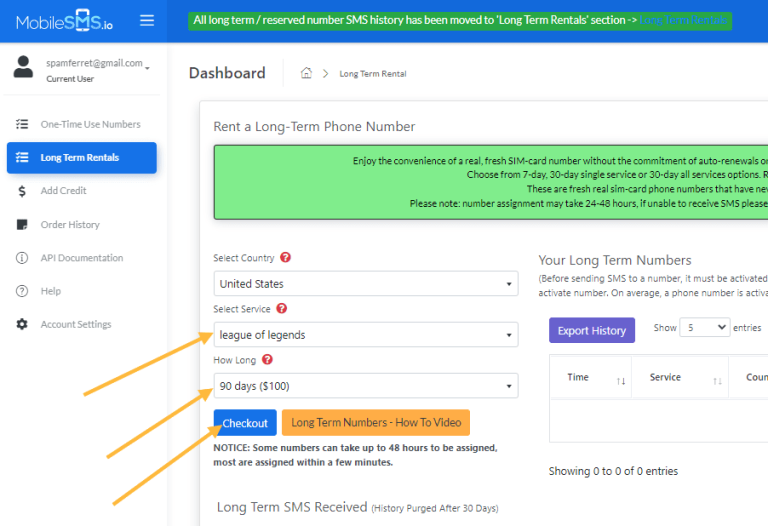Sort table by Time column header
768x526 pixels.
click(589, 378)
